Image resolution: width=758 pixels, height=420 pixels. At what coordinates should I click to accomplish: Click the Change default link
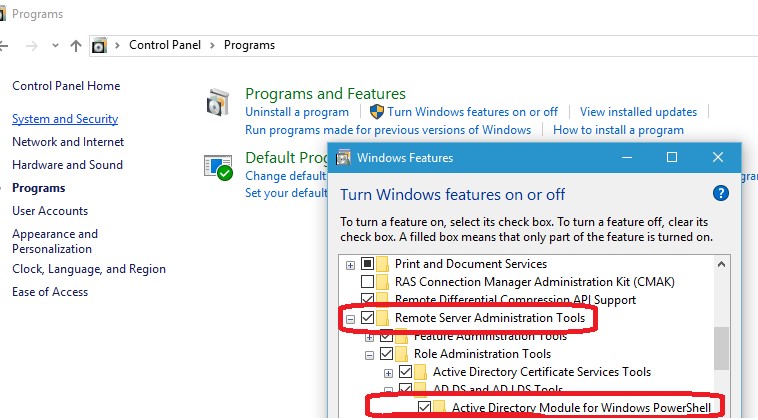click(286, 176)
